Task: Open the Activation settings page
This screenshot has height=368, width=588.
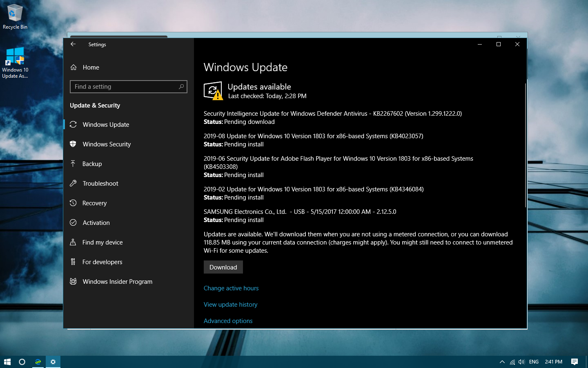Action: point(129,222)
